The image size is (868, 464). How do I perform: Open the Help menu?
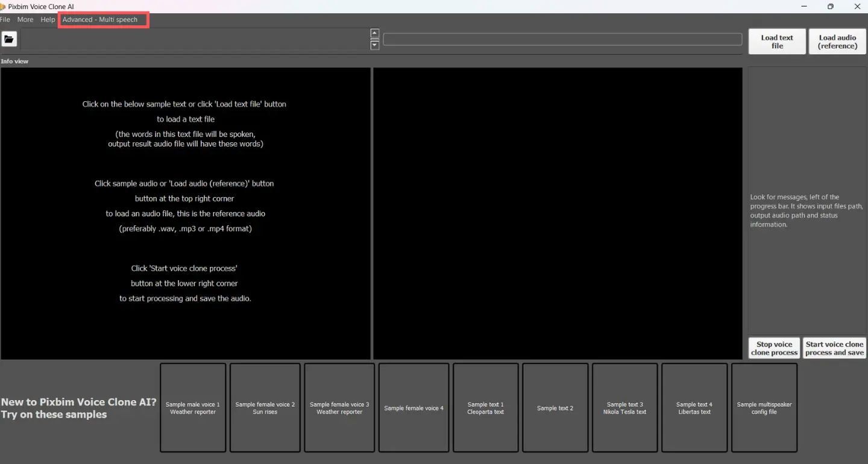click(x=48, y=20)
